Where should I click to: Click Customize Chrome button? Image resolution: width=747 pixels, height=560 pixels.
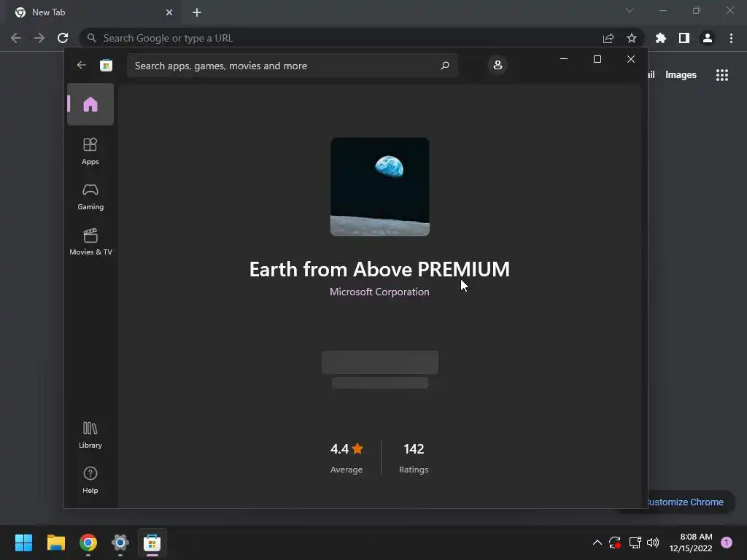pyautogui.click(x=691, y=502)
